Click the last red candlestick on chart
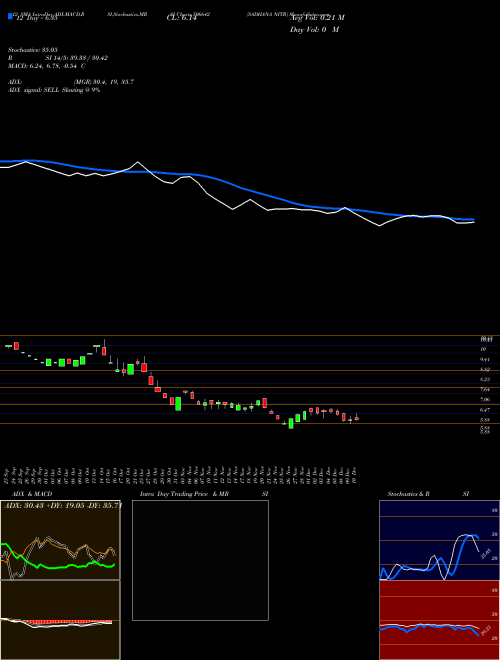This screenshot has height=660, width=500. pos(357,418)
